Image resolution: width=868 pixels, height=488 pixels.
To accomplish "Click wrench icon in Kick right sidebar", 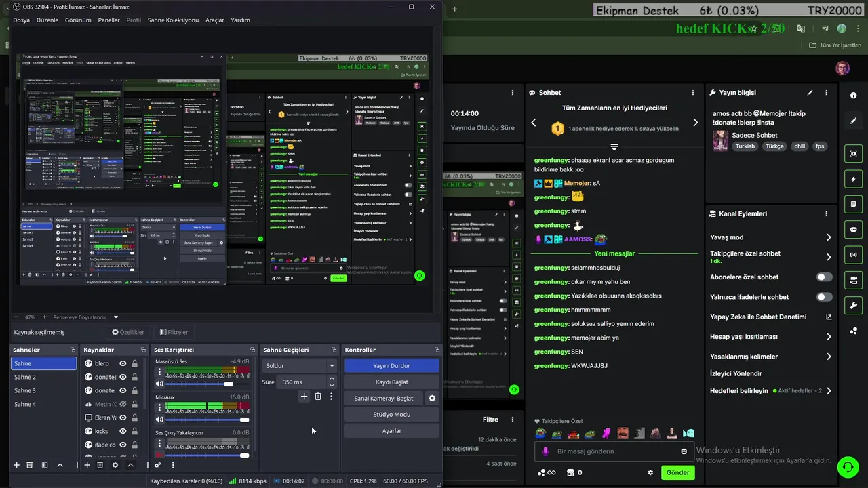I will (x=853, y=306).
